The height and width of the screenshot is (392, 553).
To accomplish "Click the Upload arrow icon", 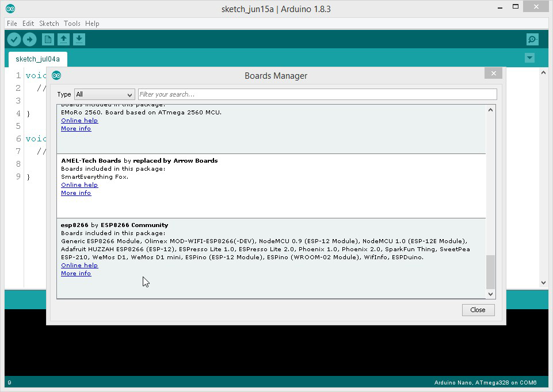I will pyautogui.click(x=29, y=39).
